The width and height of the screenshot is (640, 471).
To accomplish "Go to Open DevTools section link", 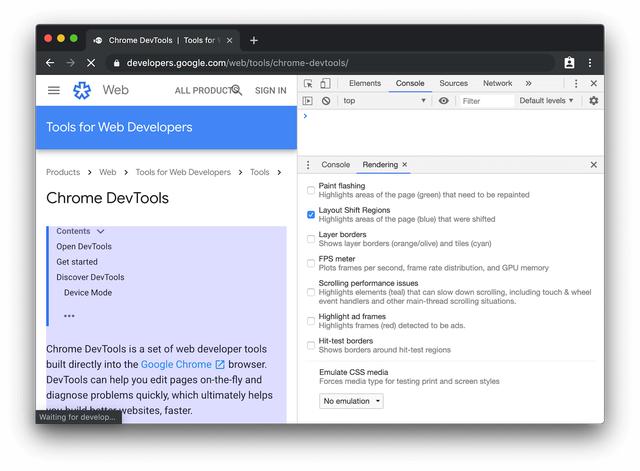I will click(x=84, y=247).
